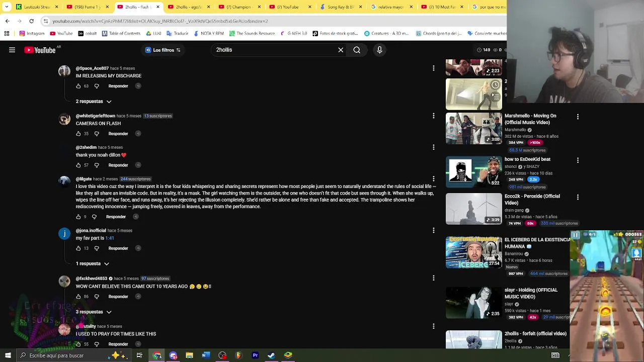The height and width of the screenshot is (362, 644).
Task: Start voice search with the microphone
Action: click(x=379, y=50)
